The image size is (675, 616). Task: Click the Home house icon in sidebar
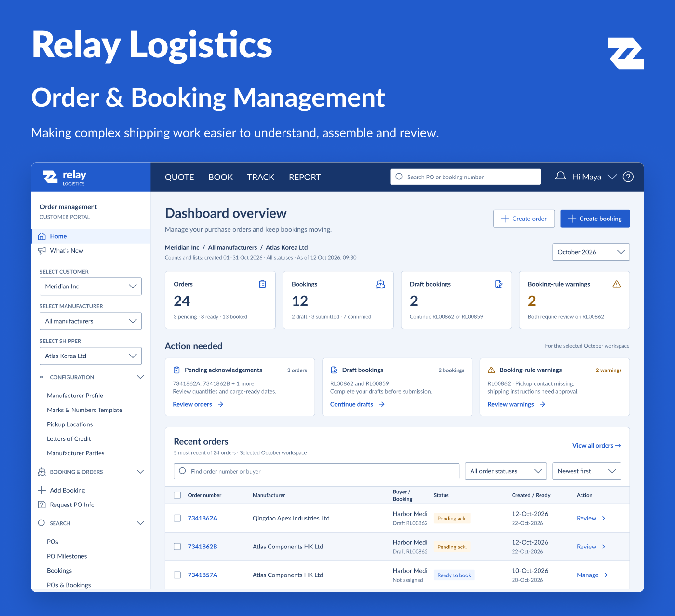tap(42, 236)
